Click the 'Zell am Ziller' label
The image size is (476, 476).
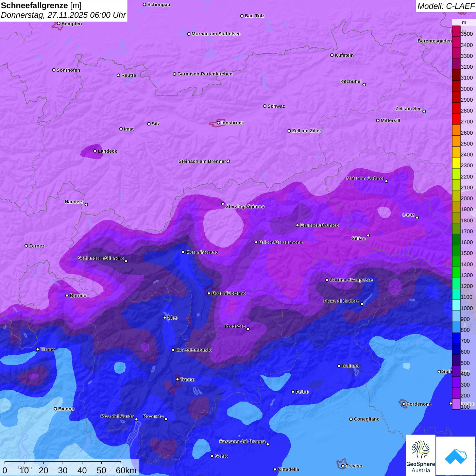pos(307,131)
